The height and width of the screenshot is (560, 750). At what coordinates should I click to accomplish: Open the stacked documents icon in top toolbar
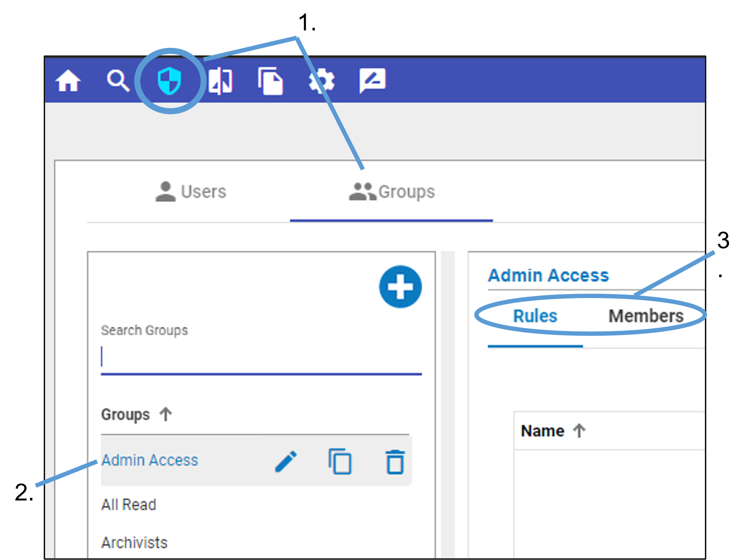click(270, 81)
